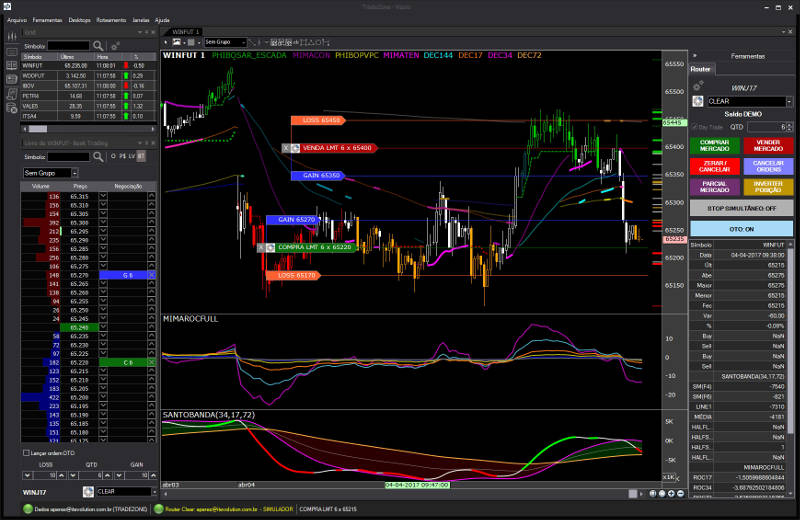
Task: Cancel the VENDA LMT order via X icon
Action: [285, 148]
